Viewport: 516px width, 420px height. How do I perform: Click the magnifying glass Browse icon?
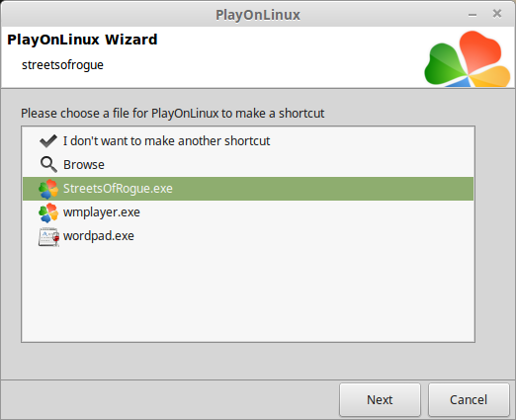[x=48, y=165]
